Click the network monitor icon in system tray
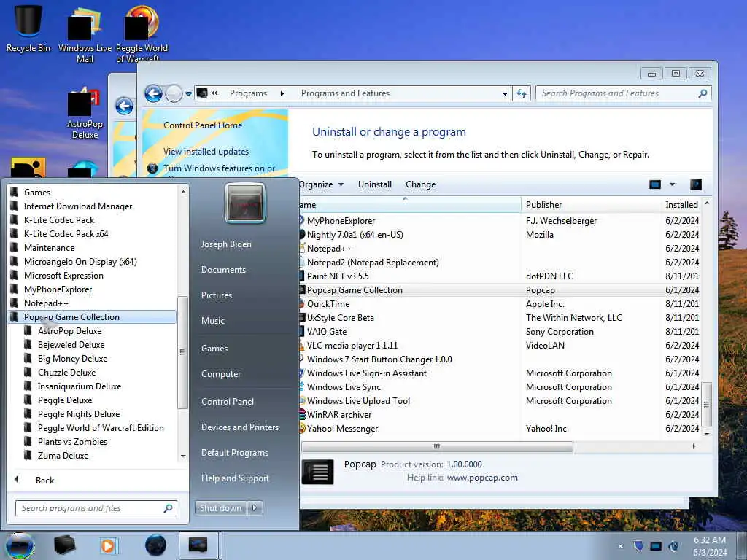Image resolution: width=747 pixels, height=560 pixels. (656, 546)
